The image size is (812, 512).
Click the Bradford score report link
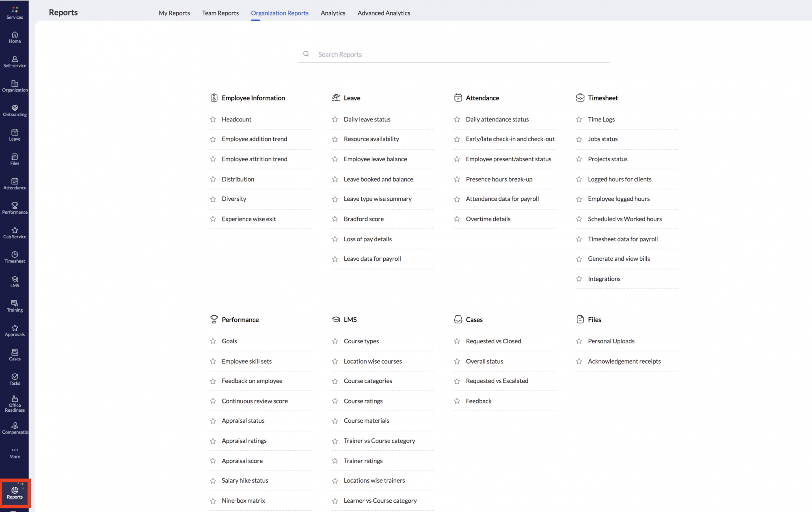coord(364,218)
